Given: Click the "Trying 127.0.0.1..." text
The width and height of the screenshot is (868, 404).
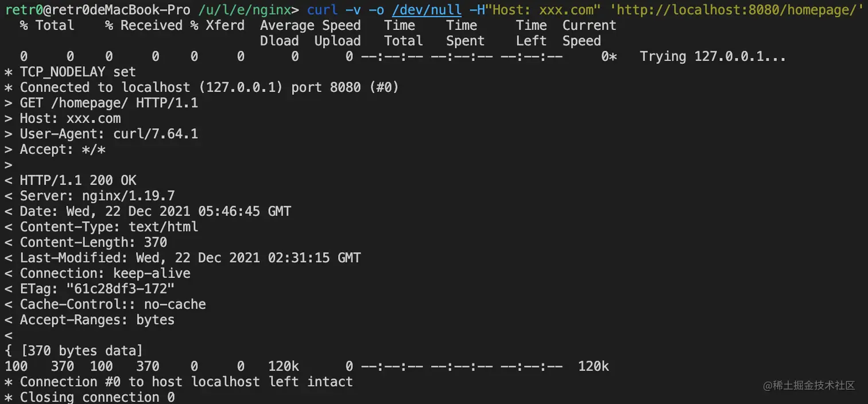Looking at the screenshot, I should click(x=712, y=56).
